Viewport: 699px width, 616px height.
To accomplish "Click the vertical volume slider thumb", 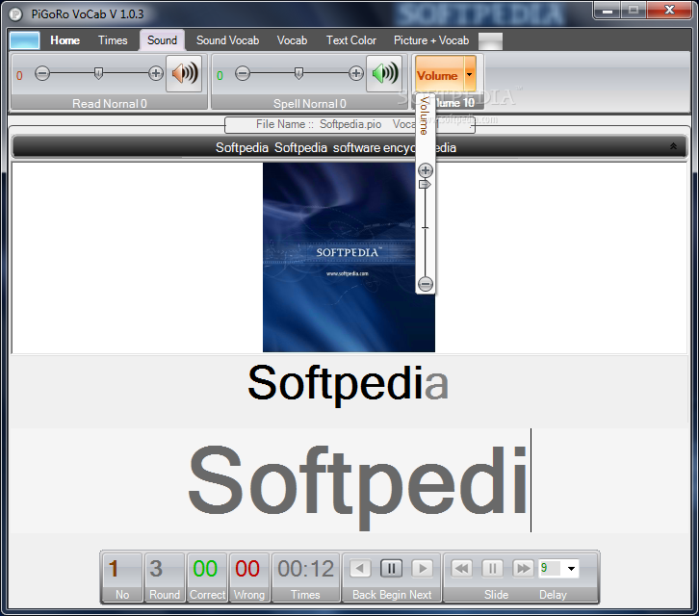I will coord(425,185).
